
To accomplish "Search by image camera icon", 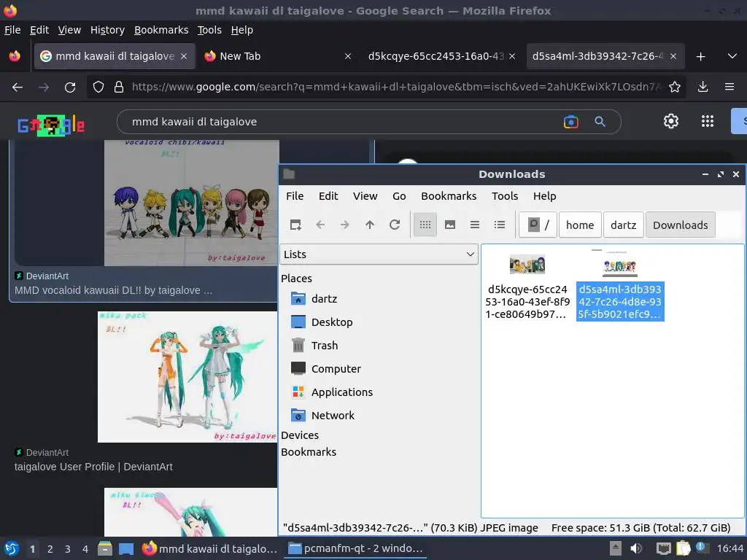I will click(570, 122).
